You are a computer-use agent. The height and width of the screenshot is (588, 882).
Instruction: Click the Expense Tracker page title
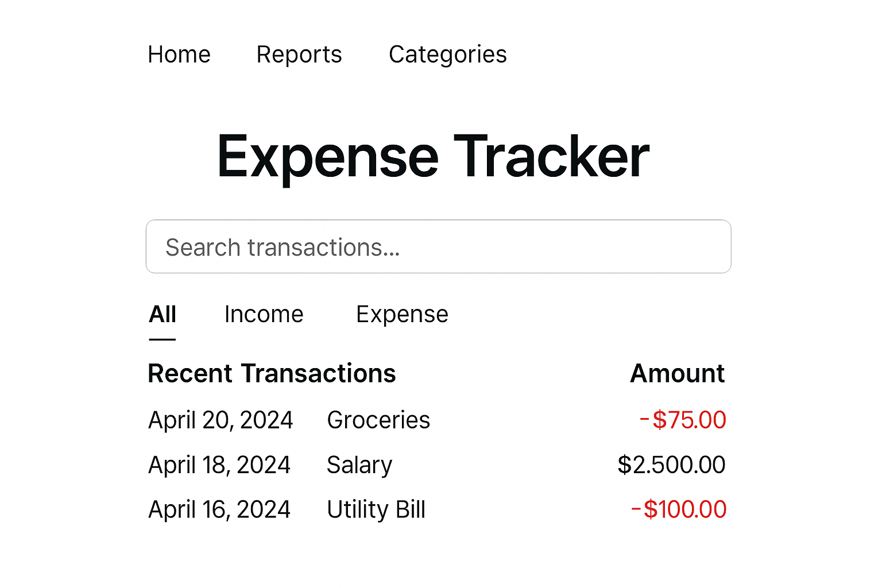point(432,155)
